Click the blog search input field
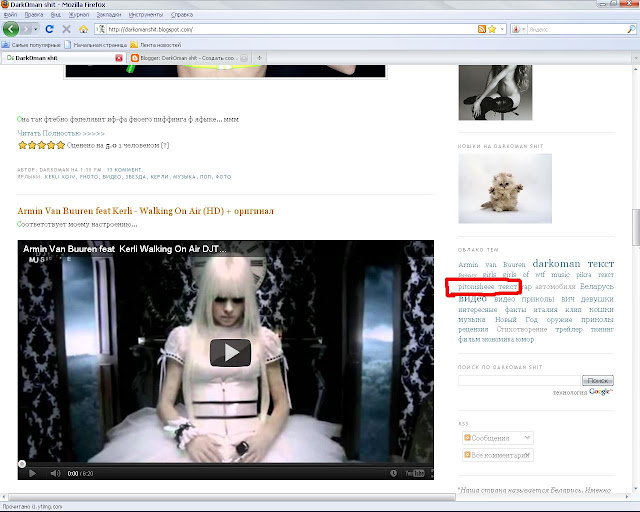640x512 pixels. (519, 381)
